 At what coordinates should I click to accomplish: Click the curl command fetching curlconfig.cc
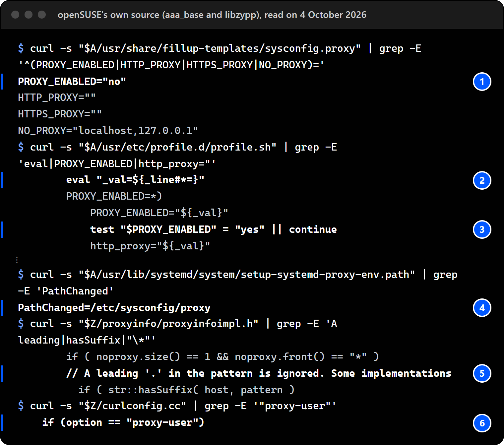tap(177, 406)
